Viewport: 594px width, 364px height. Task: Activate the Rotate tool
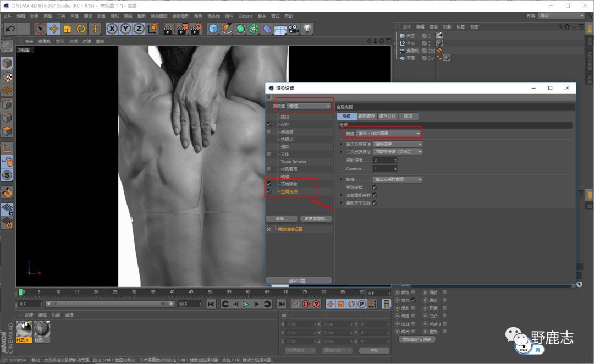tap(81, 29)
